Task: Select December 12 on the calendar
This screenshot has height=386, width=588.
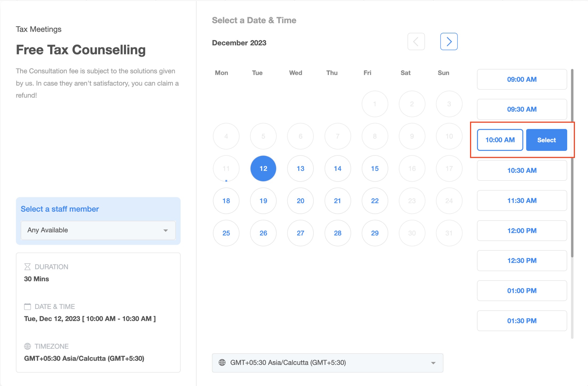Action: (x=263, y=168)
